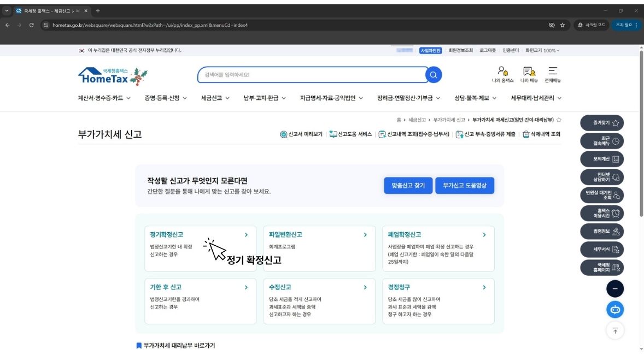Screen dimensions: 644x355
Task: Click 부가신고 도움영상 button
Action: point(465,186)
